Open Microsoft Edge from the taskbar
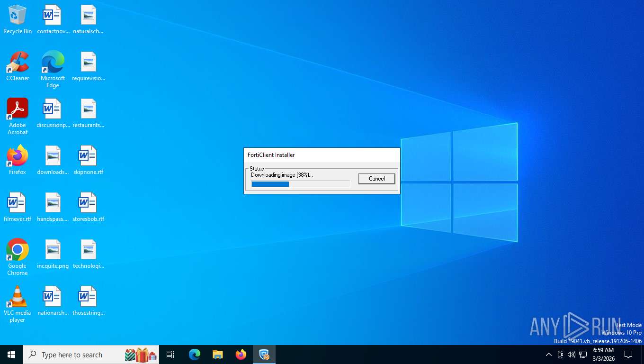This screenshot has width=644, height=364. click(x=195, y=355)
